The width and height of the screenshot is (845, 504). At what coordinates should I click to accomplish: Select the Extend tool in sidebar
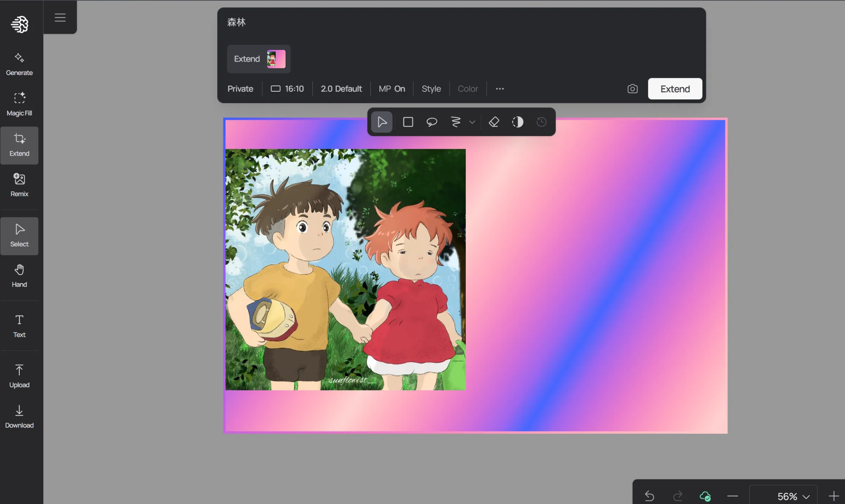[19, 145]
